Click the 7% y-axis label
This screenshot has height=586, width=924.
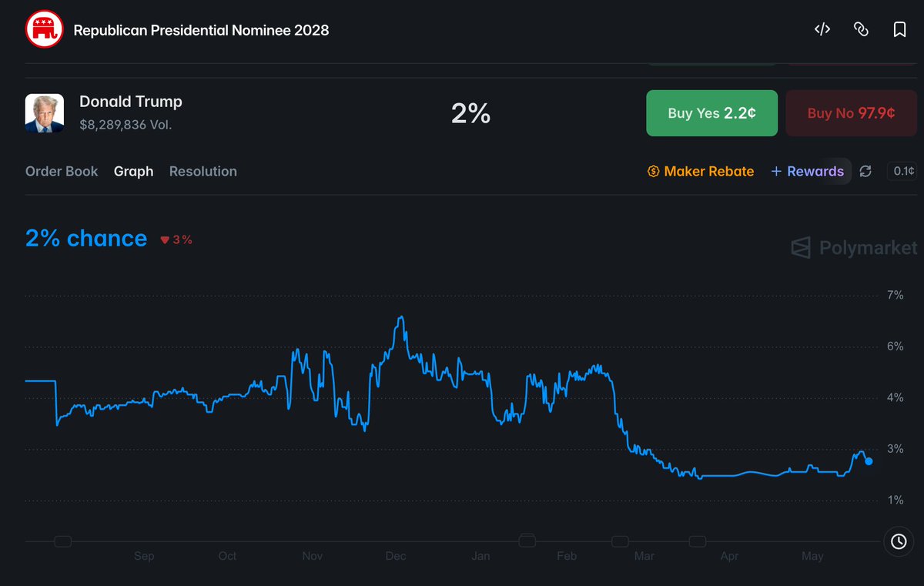tap(895, 296)
